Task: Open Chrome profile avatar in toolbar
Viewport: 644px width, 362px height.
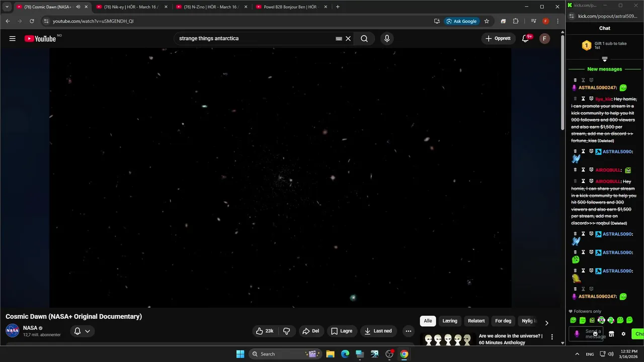Action: coord(546,21)
